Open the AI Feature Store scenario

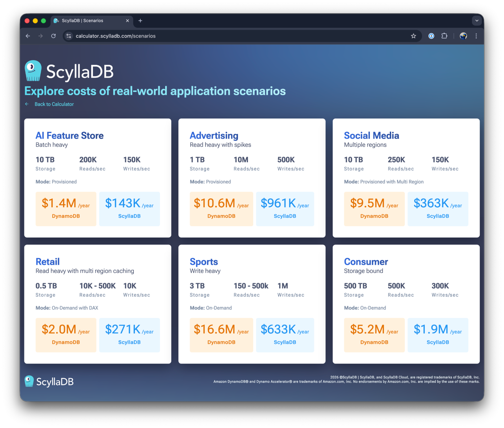70,136
